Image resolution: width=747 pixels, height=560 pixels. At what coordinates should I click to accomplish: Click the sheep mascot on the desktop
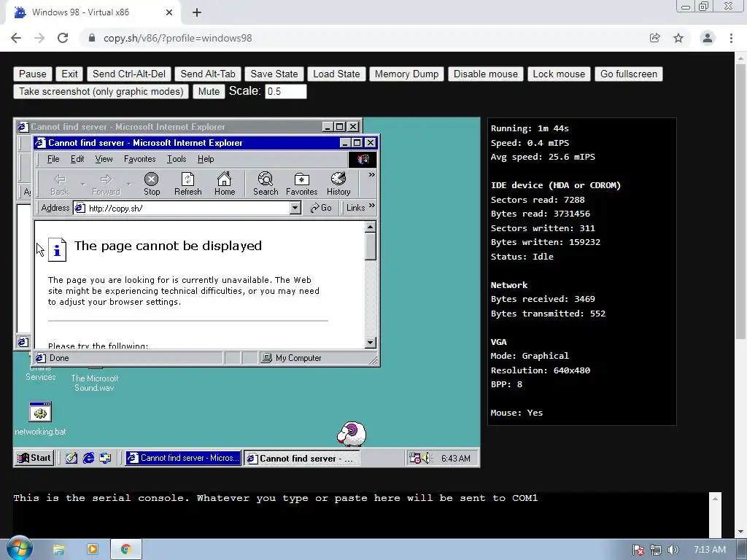tap(352, 433)
